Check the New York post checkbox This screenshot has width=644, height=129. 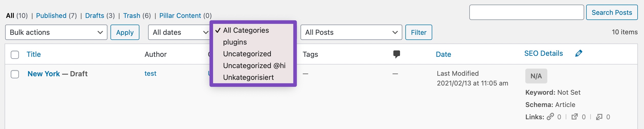pyautogui.click(x=15, y=74)
